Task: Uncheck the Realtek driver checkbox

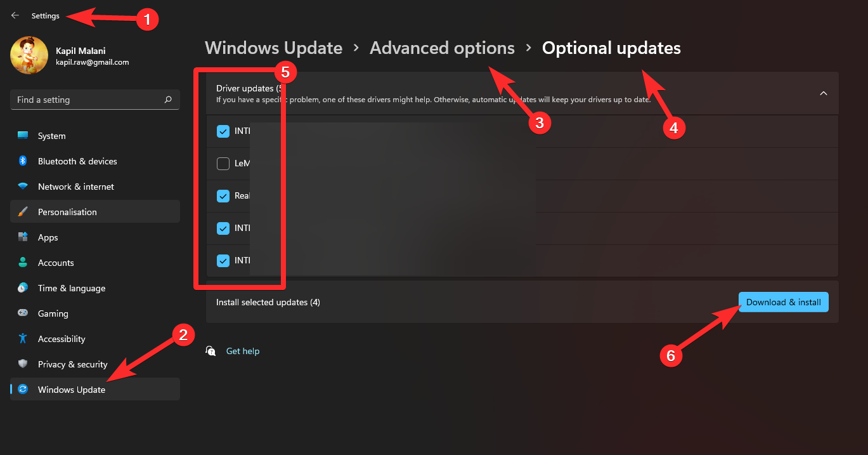Action: [x=223, y=196]
